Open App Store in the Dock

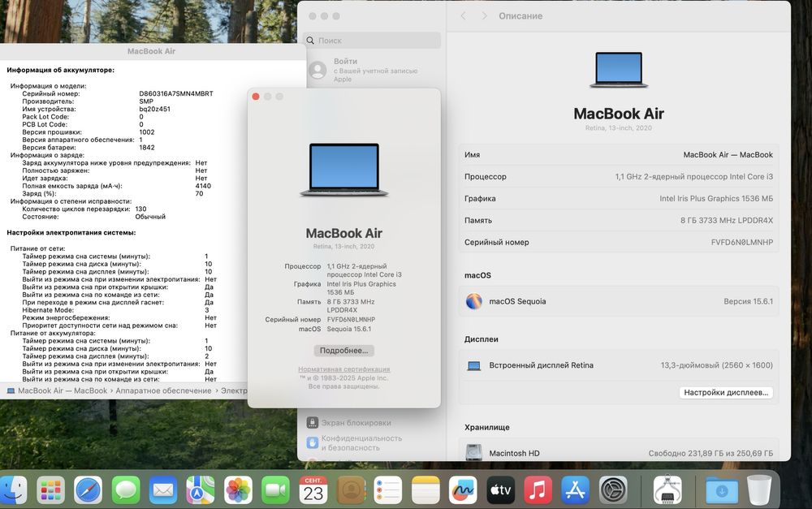pyautogui.click(x=576, y=490)
